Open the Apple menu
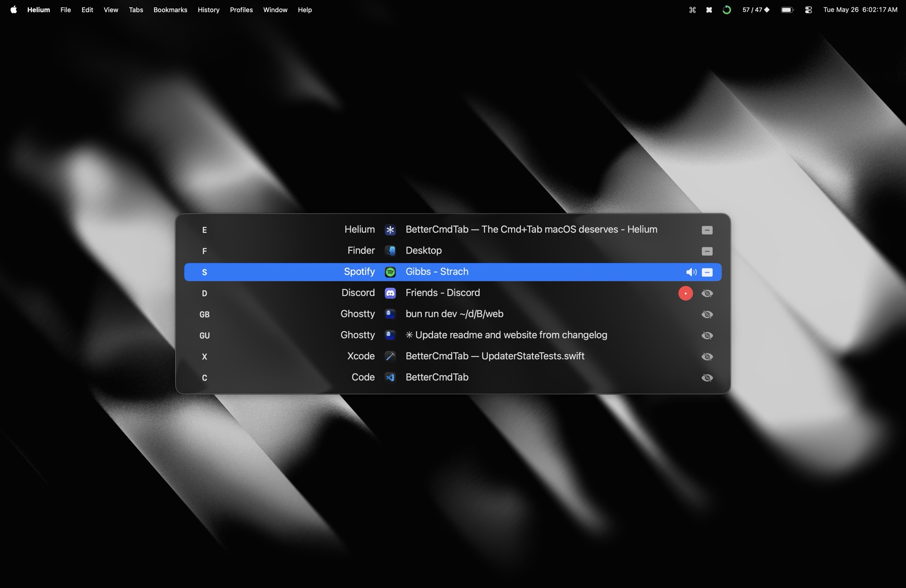Image resolution: width=906 pixels, height=588 pixels. 14,10
